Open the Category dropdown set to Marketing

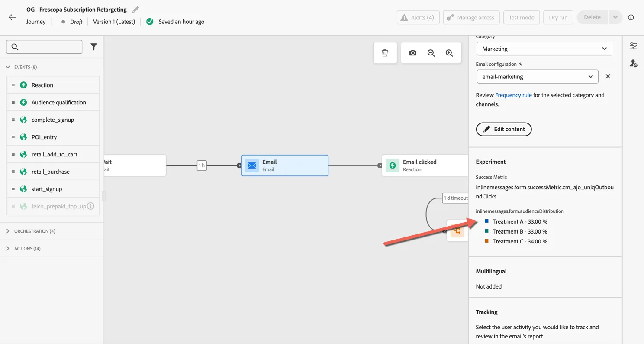pos(544,49)
